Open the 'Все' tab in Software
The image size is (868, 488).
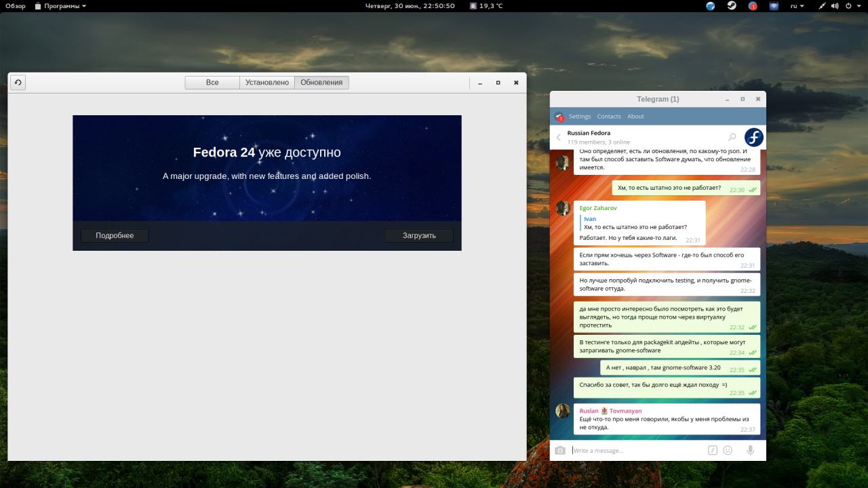click(212, 83)
